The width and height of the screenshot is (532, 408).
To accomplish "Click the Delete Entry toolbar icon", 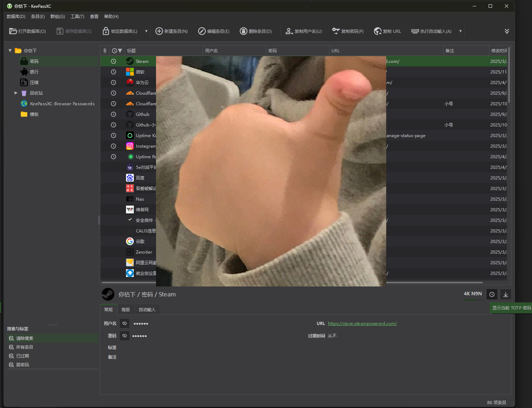I will 243,31.
